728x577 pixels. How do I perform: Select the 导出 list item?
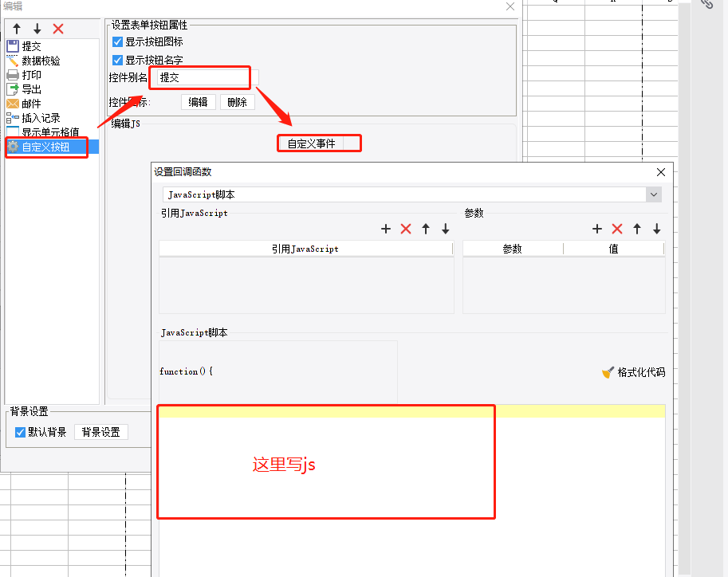[32, 89]
